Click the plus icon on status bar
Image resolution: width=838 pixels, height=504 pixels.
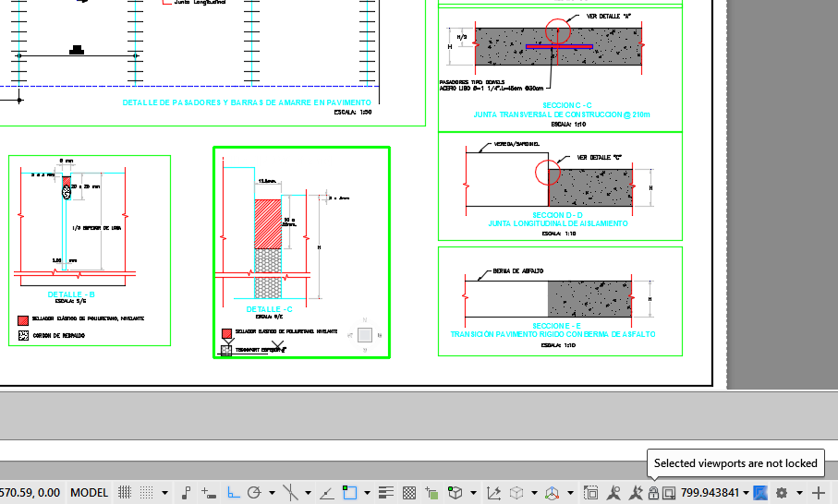(x=818, y=493)
